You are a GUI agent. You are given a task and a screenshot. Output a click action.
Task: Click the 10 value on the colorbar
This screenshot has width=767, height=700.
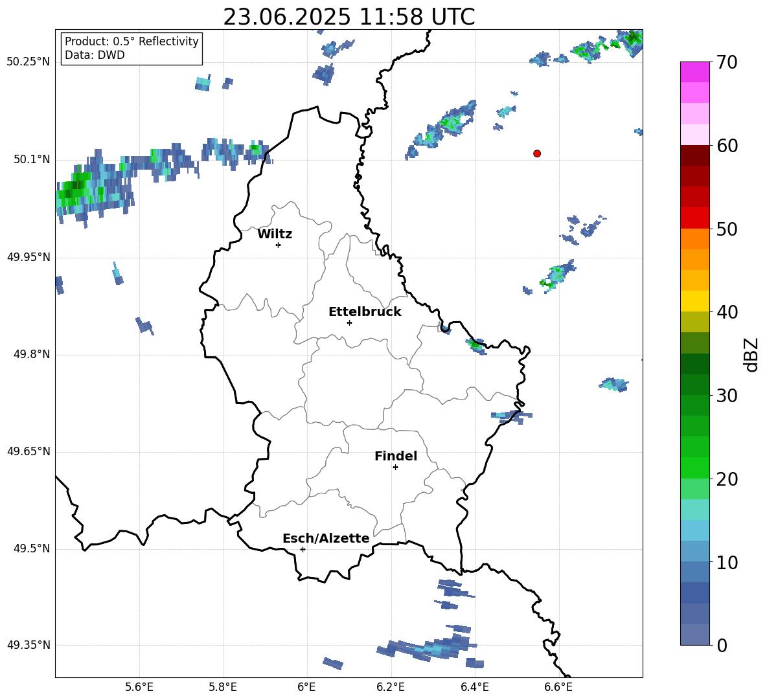coord(727,562)
